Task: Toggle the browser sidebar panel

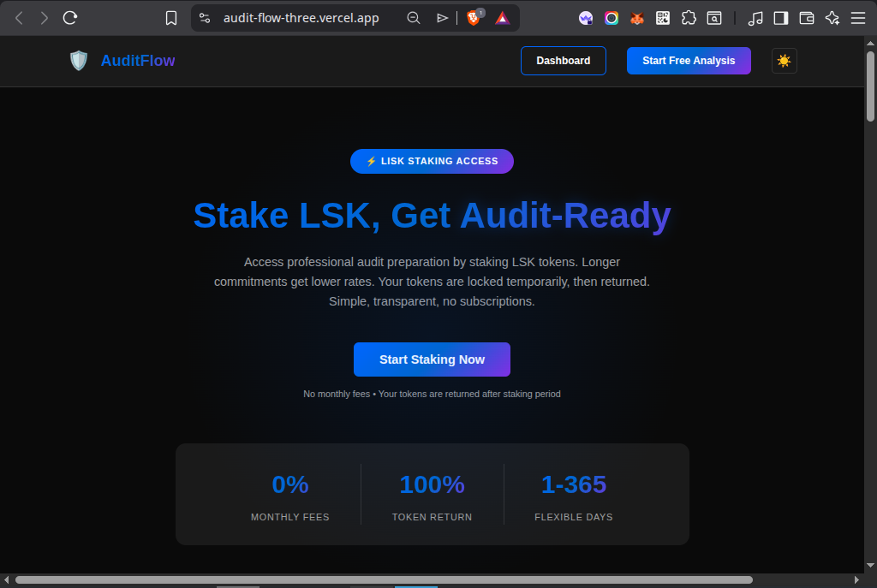Action: [780, 18]
